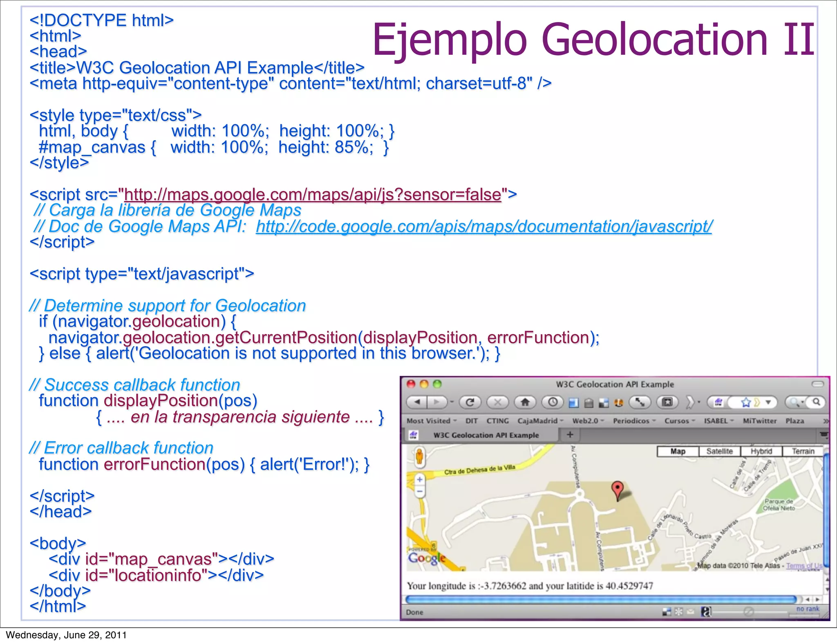Switch map view to Terrain
This screenshot has height=644, width=837.
click(x=803, y=451)
